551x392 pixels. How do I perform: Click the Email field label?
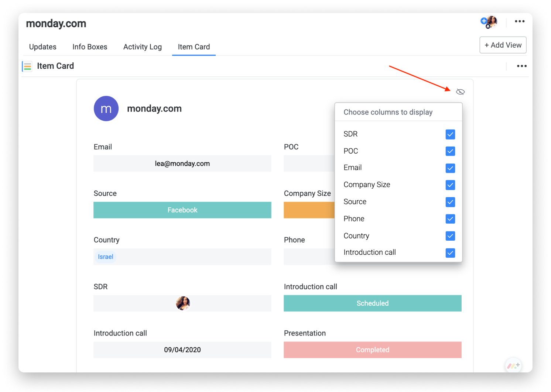pos(103,147)
